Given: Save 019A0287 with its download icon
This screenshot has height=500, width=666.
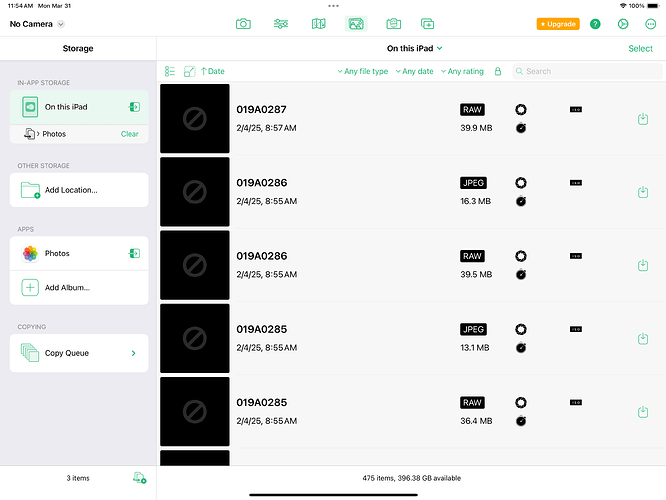Looking at the screenshot, I should click(643, 119).
